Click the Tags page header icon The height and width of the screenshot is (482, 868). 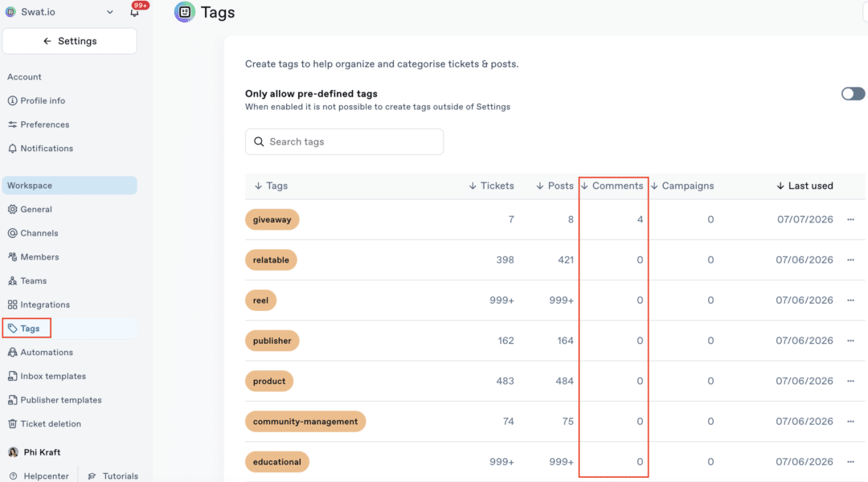(184, 11)
